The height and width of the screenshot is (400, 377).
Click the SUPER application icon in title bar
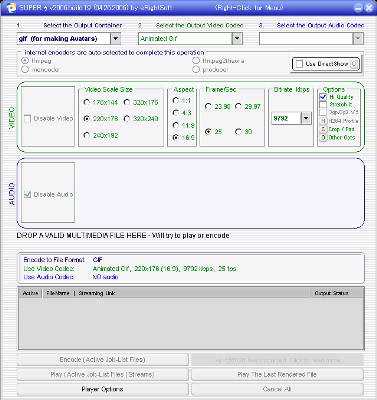click(10, 8)
